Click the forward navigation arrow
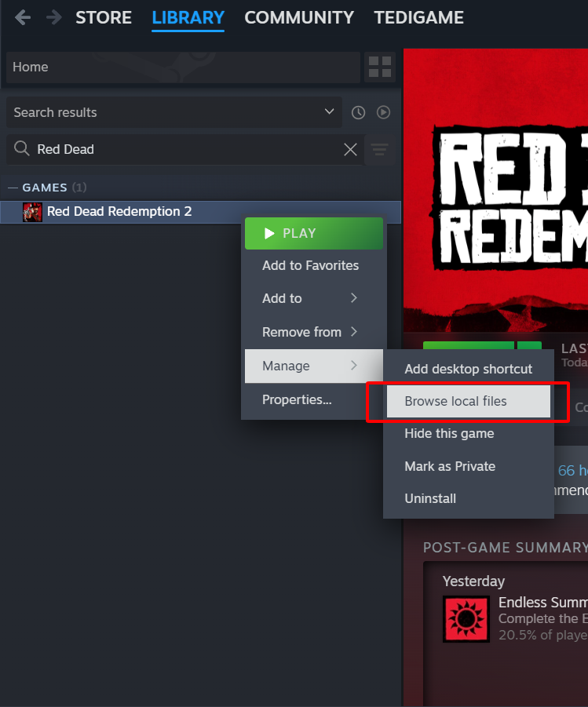The height and width of the screenshot is (707, 588). click(53, 17)
